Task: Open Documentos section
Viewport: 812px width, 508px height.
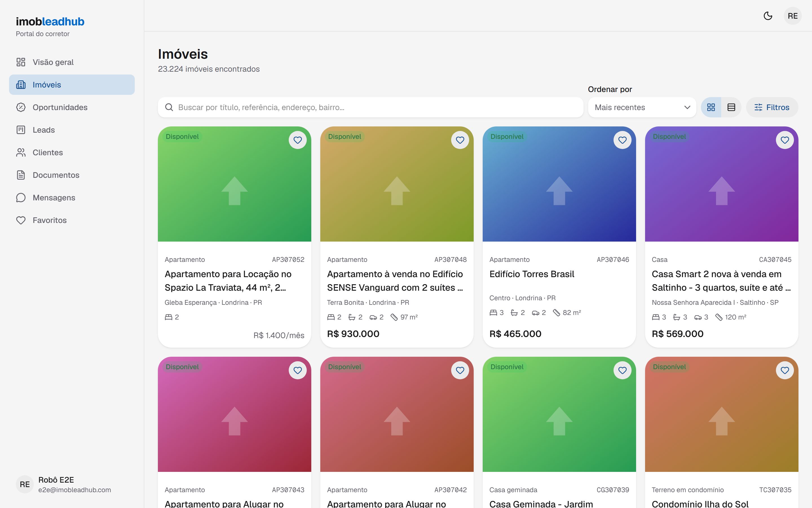Action: click(x=72, y=175)
